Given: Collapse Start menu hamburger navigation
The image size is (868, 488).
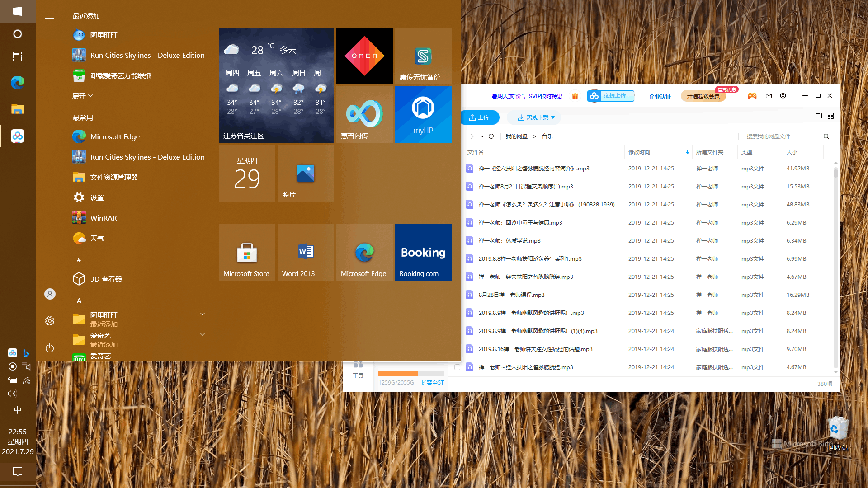Looking at the screenshot, I should 50,16.
